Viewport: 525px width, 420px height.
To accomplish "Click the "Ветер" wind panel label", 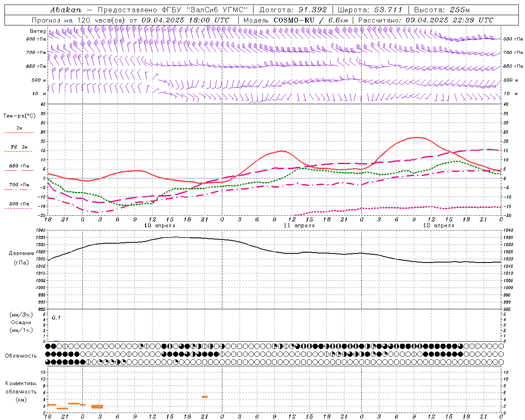I will click(38, 31).
